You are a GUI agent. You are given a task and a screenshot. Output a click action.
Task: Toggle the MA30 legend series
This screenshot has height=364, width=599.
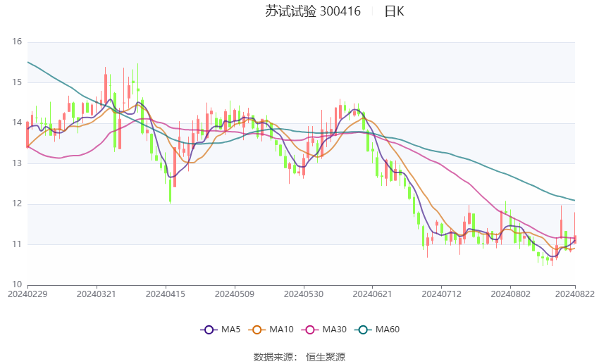click(x=324, y=330)
